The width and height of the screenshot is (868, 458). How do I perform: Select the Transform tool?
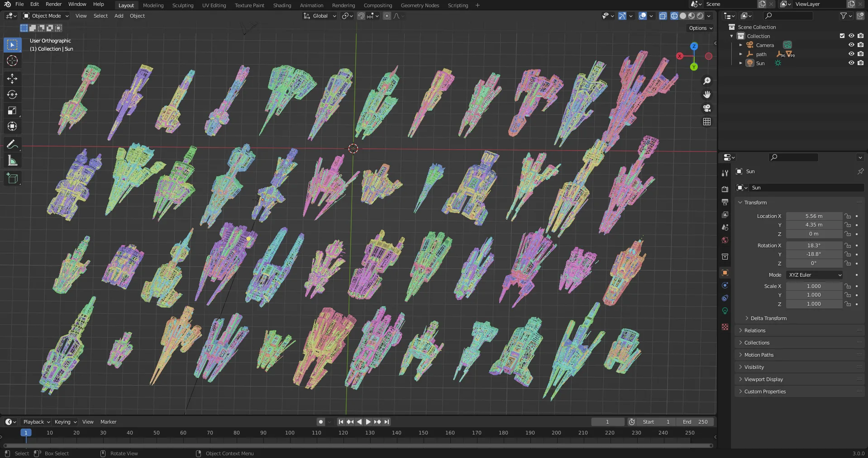(12, 126)
